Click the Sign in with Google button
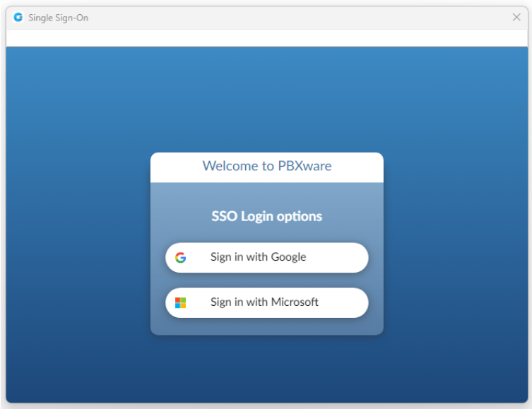Viewport: 532px width, 409px height. pyautogui.click(x=266, y=257)
